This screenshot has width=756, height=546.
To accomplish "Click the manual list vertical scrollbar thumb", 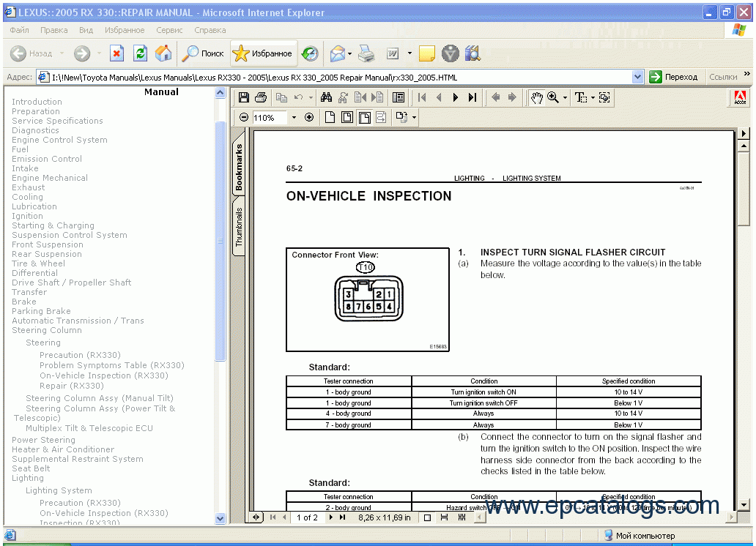I will [220, 240].
